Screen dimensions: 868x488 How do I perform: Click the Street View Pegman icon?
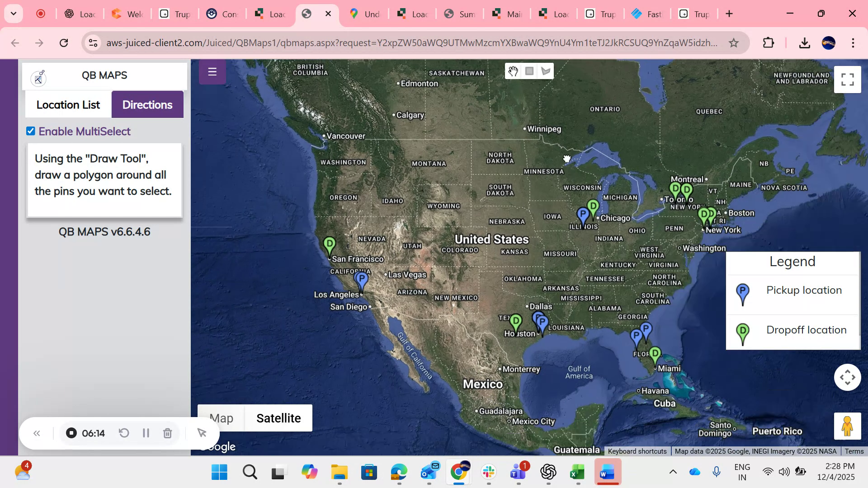point(847,425)
